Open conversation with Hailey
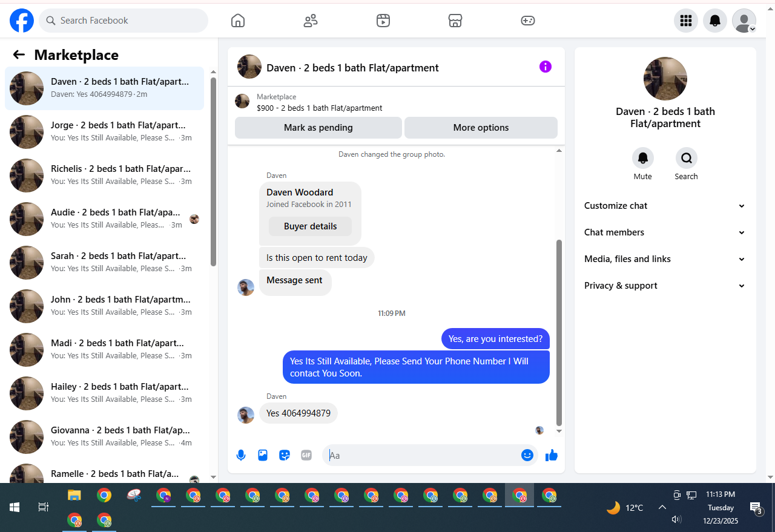Image resolution: width=775 pixels, height=532 pixels. (x=104, y=393)
